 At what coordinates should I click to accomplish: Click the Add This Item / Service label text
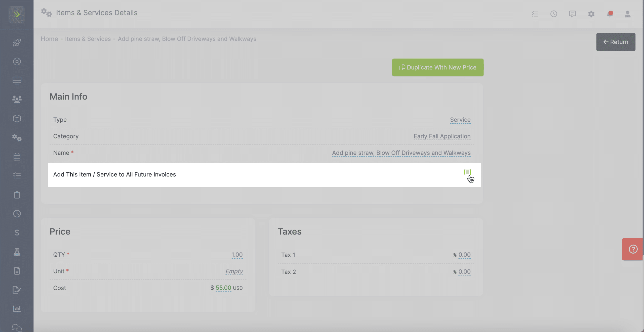pyautogui.click(x=114, y=174)
